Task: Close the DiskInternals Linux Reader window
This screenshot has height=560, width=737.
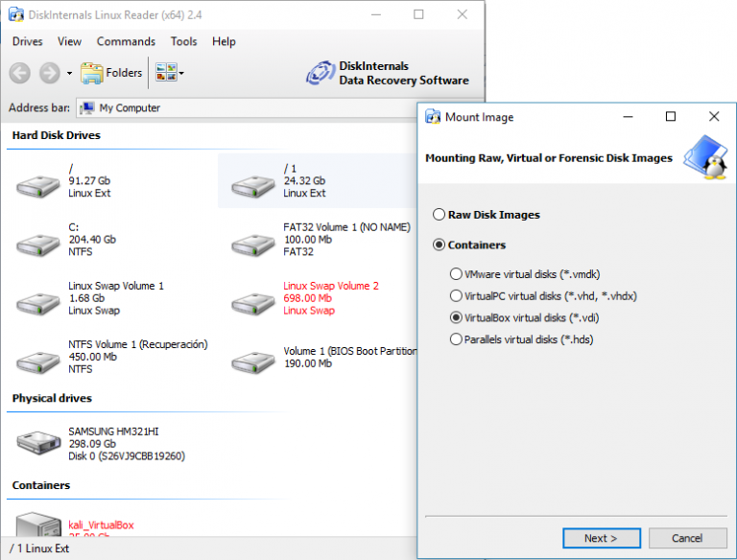Action: (463, 14)
